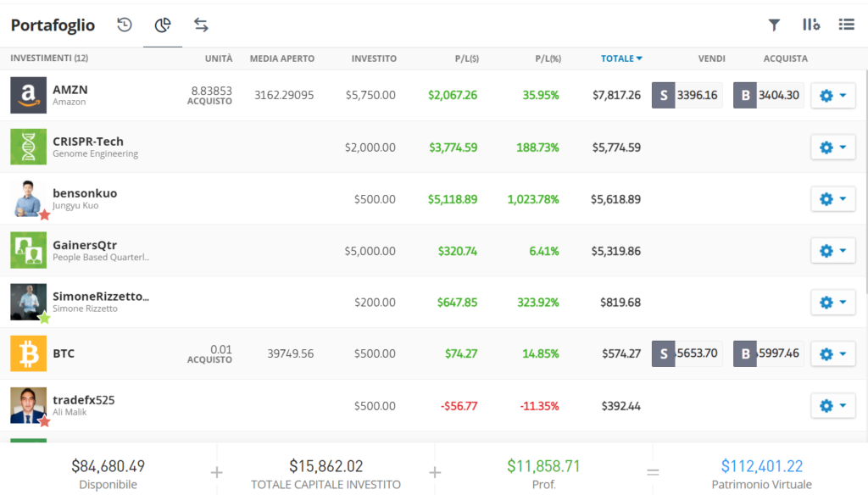Click tradefx525 loss value -$56.77
868x495 pixels.
459,406
